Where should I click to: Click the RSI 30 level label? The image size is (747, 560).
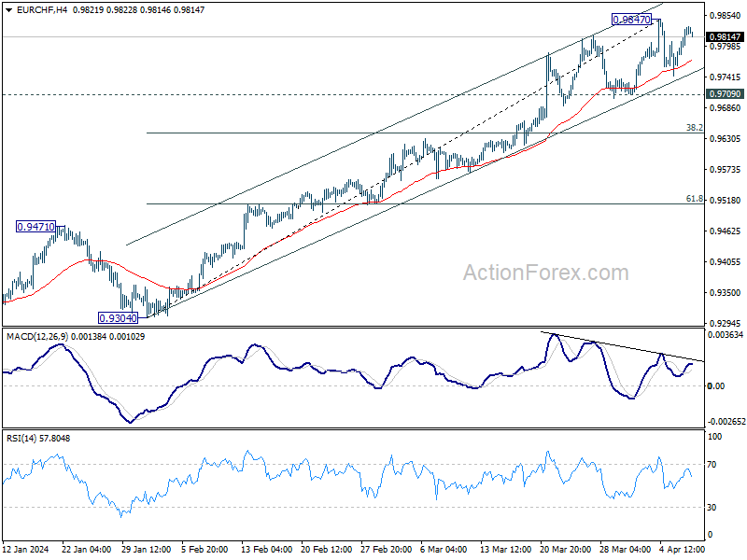pos(712,508)
